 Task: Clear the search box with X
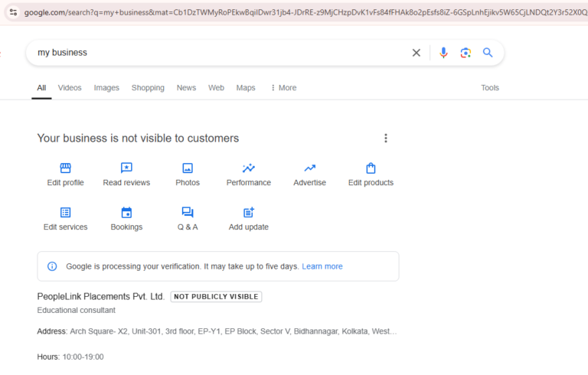click(416, 53)
